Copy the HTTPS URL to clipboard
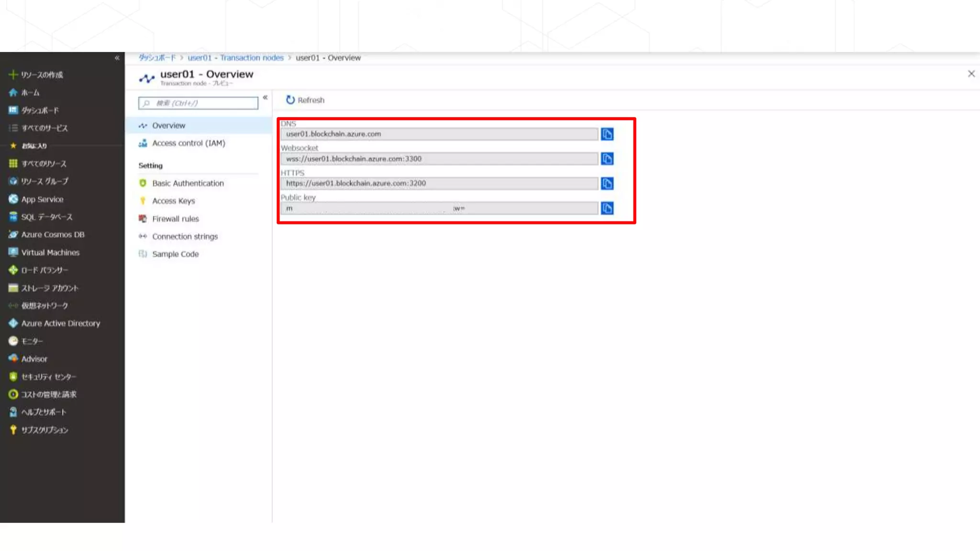 tap(607, 184)
